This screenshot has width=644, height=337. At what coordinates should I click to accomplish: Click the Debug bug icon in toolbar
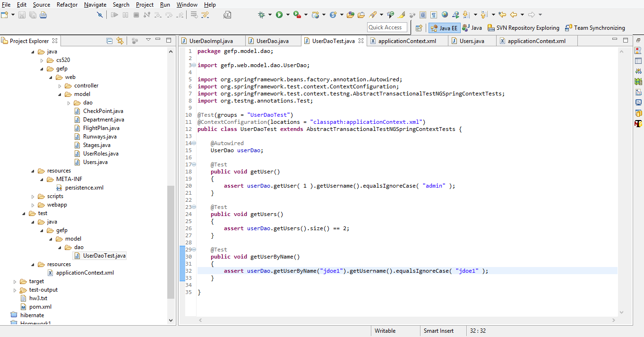[x=261, y=15]
